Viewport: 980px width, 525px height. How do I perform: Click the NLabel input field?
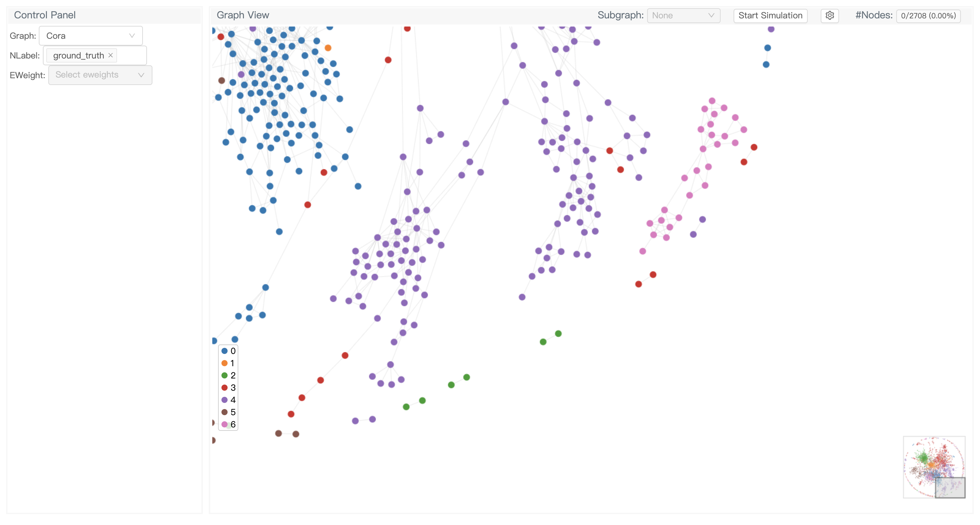coord(131,55)
